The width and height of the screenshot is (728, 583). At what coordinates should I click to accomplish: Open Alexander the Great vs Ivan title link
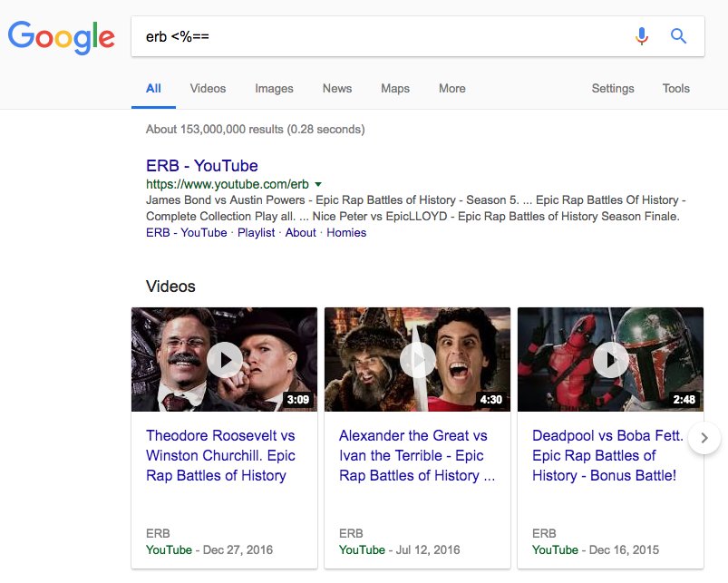417,455
